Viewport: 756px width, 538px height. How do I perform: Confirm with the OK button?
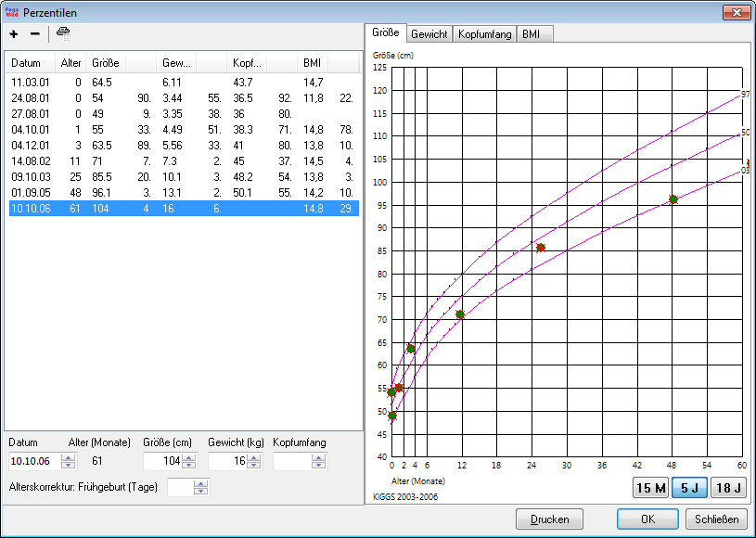tap(647, 519)
